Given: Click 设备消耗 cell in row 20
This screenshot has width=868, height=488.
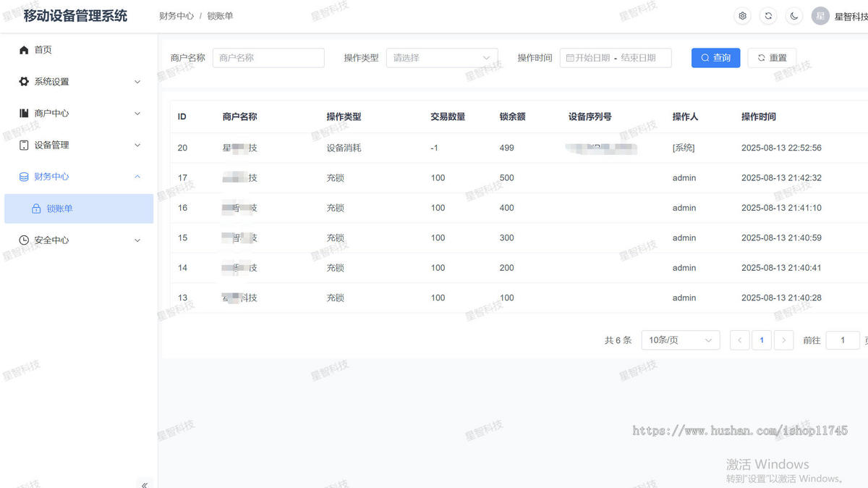Looking at the screenshot, I should [344, 148].
